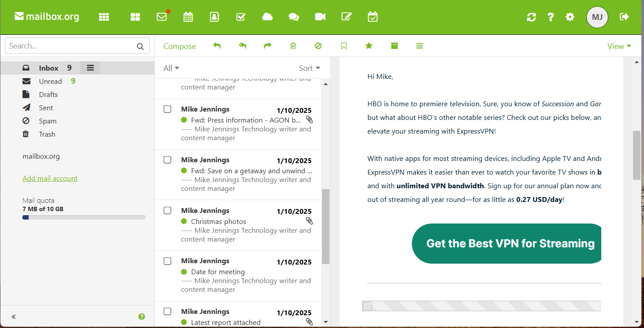Viewport: 644px width, 328px height.
Task: Click the Forward arrow icon
Action: point(267,46)
